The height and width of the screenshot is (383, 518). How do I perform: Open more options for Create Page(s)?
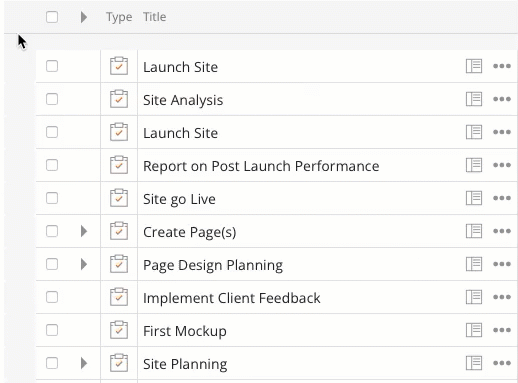[x=502, y=231]
